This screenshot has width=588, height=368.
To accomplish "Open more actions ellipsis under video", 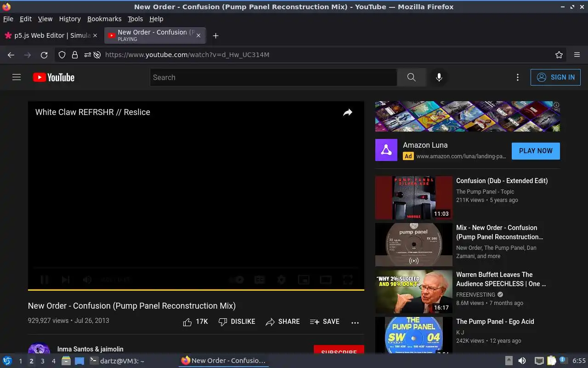I will 355,322.
